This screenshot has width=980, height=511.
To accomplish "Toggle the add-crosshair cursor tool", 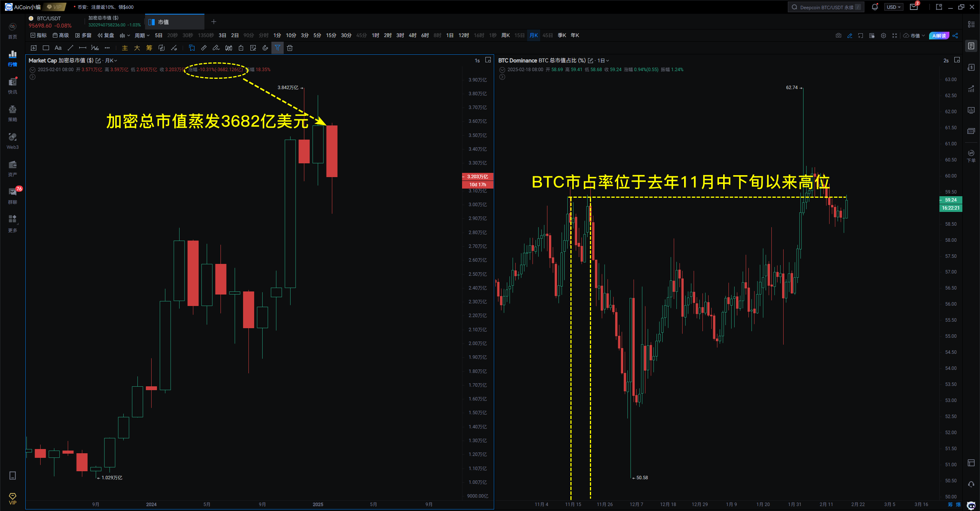I will point(34,48).
